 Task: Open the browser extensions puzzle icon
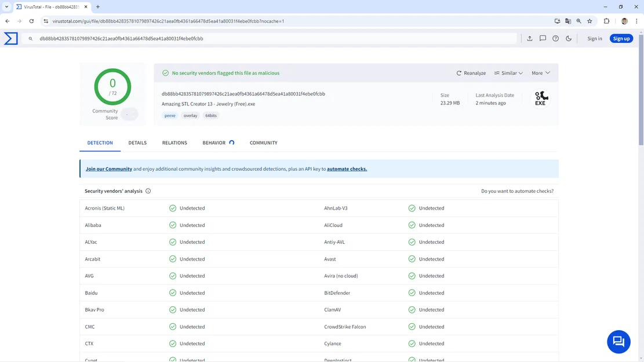[x=607, y=21]
